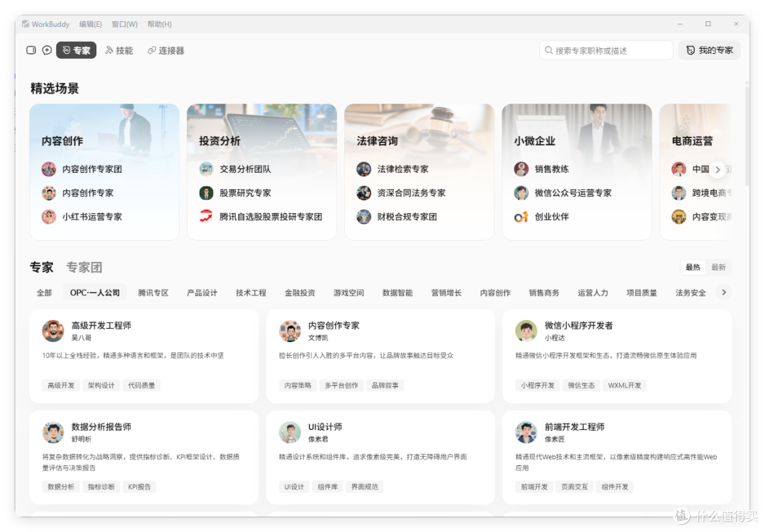Open the 专家 tab

point(76,50)
